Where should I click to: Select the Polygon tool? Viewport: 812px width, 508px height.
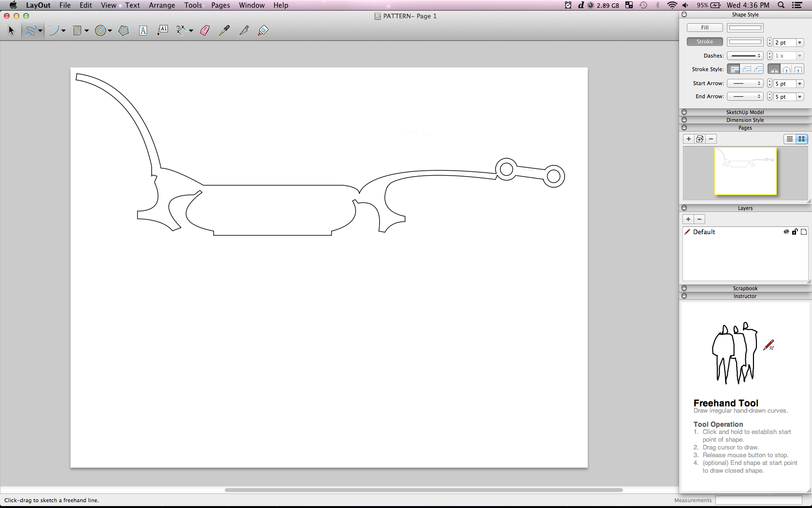(x=124, y=30)
